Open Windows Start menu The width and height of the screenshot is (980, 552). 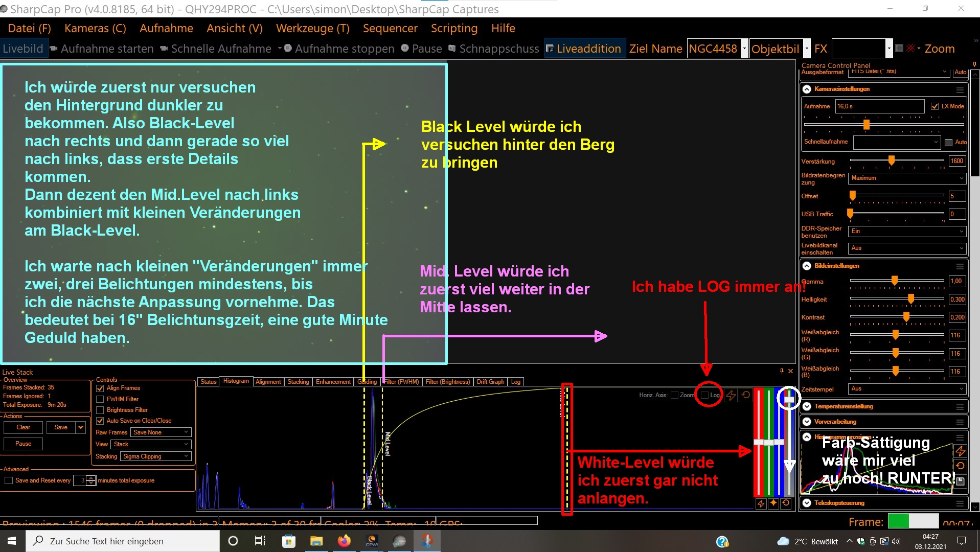12,541
